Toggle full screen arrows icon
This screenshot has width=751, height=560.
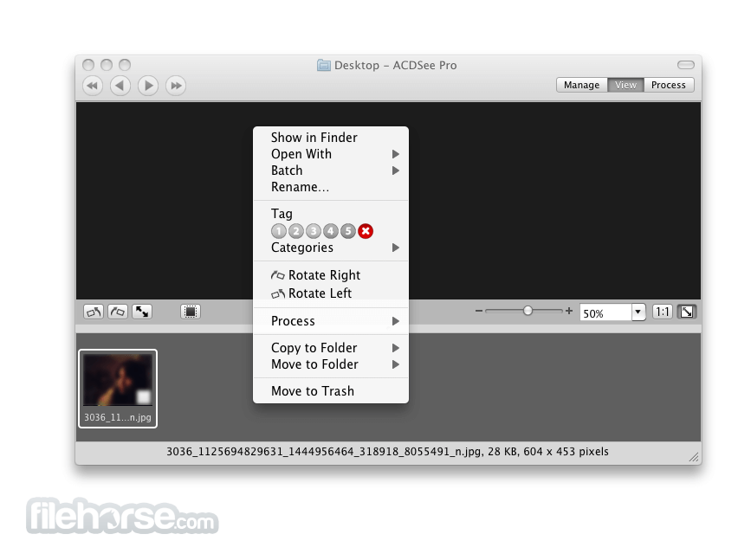coord(142,312)
